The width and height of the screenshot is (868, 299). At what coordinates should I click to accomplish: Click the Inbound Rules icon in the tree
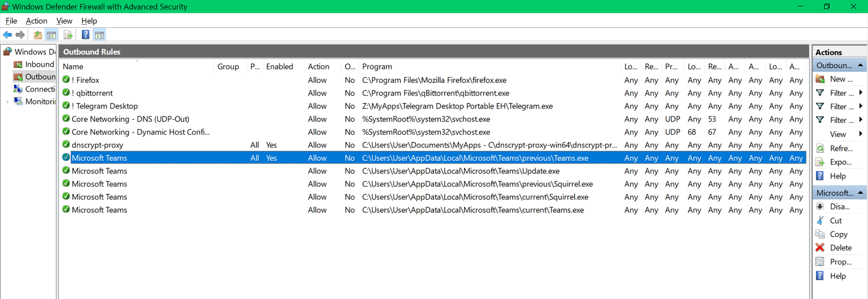coord(18,64)
